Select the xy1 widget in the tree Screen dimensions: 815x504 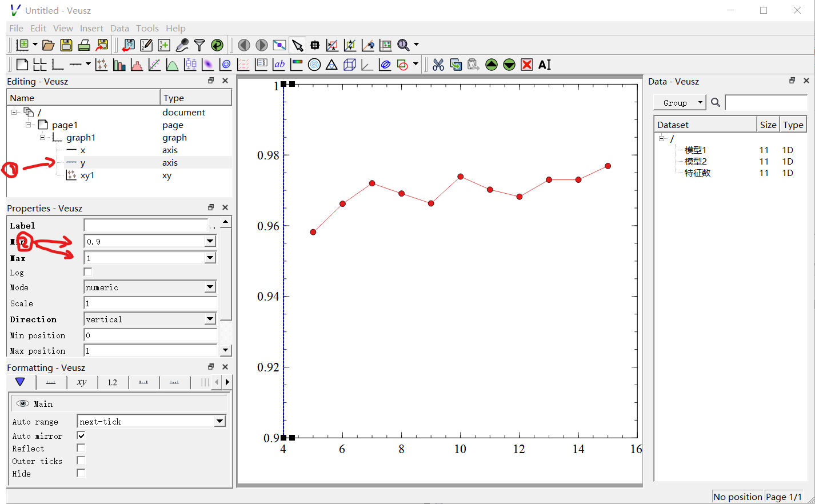pos(87,175)
